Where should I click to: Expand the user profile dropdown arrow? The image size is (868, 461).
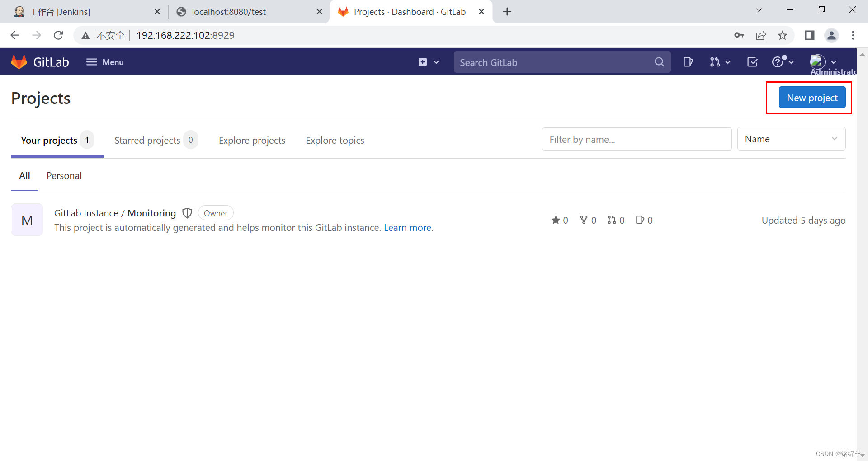[834, 62]
